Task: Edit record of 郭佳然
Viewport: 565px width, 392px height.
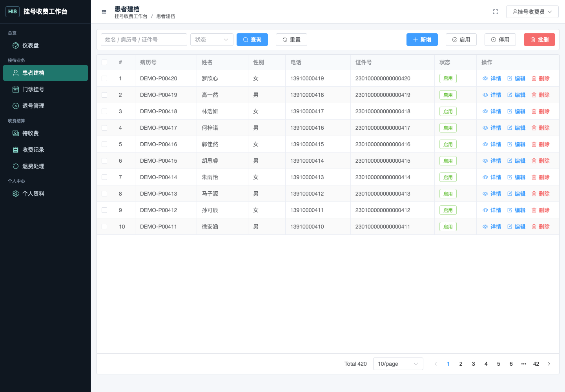Action: 516,144
